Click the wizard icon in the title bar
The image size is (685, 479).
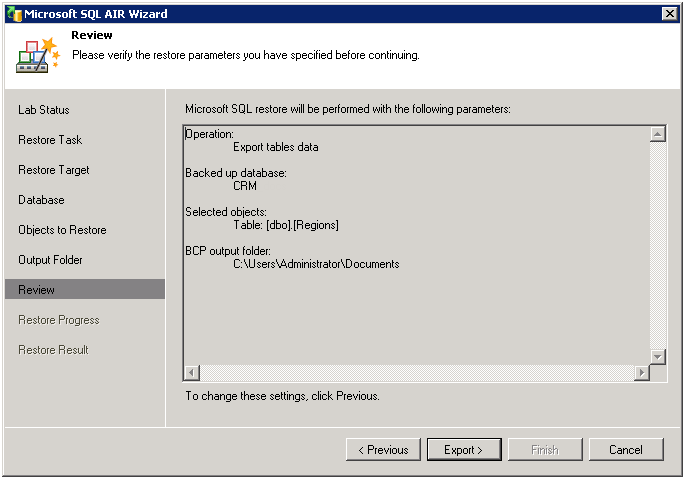[13, 14]
